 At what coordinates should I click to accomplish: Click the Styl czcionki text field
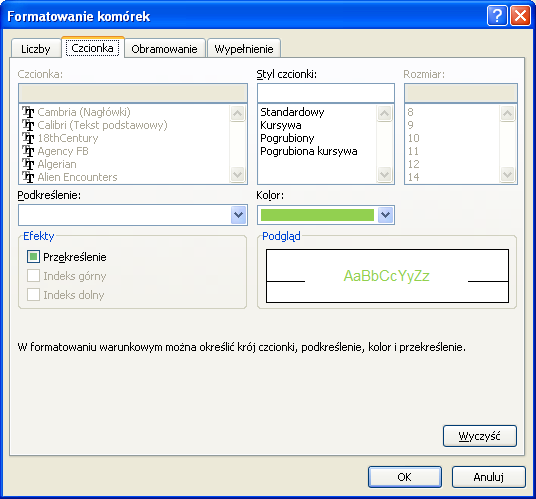tap(326, 93)
